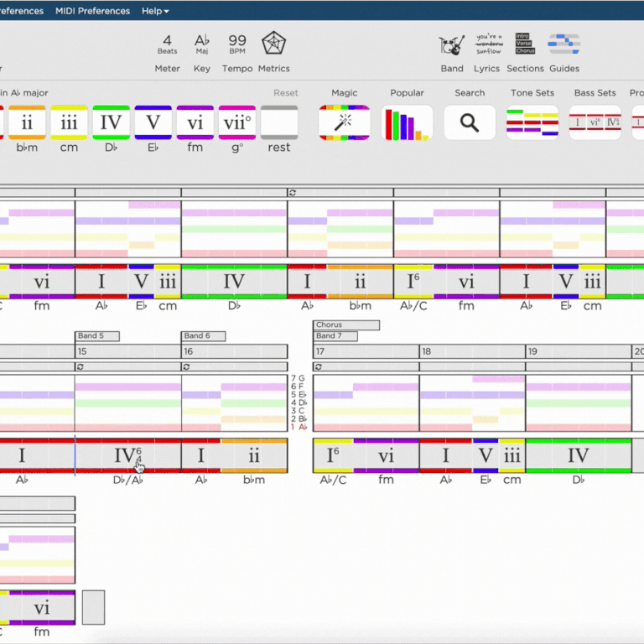Select the Band 6 label
This screenshot has width=644, height=644.
tap(203, 336)
